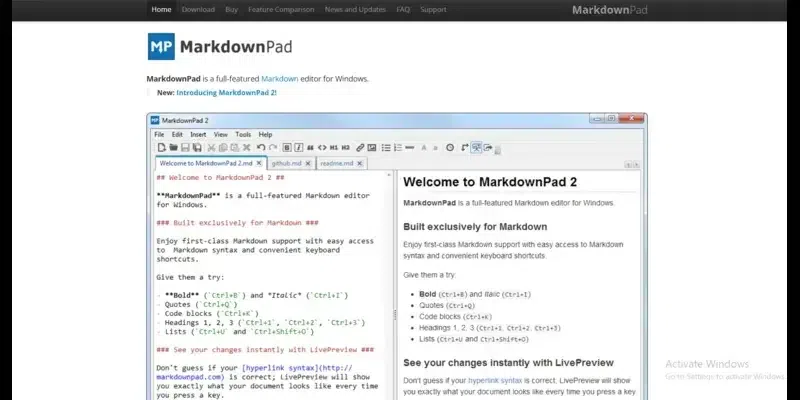The height and width of the screenshot is (400, 800).
Task: Insert a blockquote with the quote icon
Action: 310,147
